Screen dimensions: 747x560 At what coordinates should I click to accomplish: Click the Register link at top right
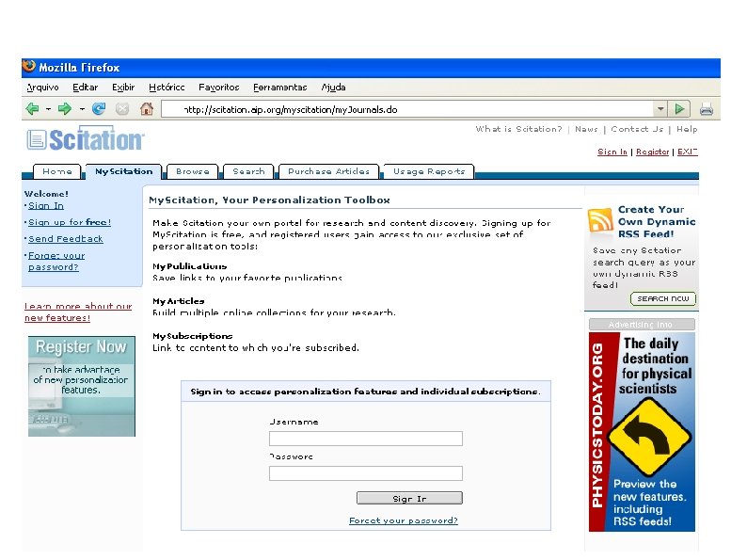pos(653,152)
